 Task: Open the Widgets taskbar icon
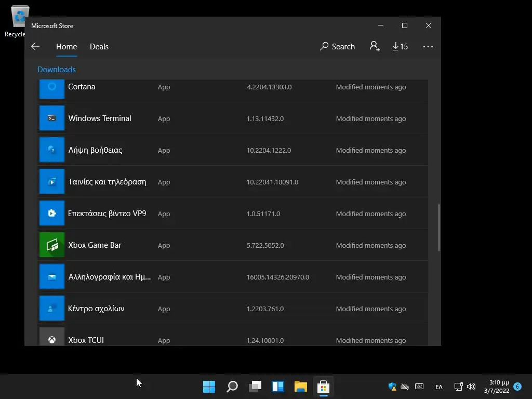click(278, 387)
